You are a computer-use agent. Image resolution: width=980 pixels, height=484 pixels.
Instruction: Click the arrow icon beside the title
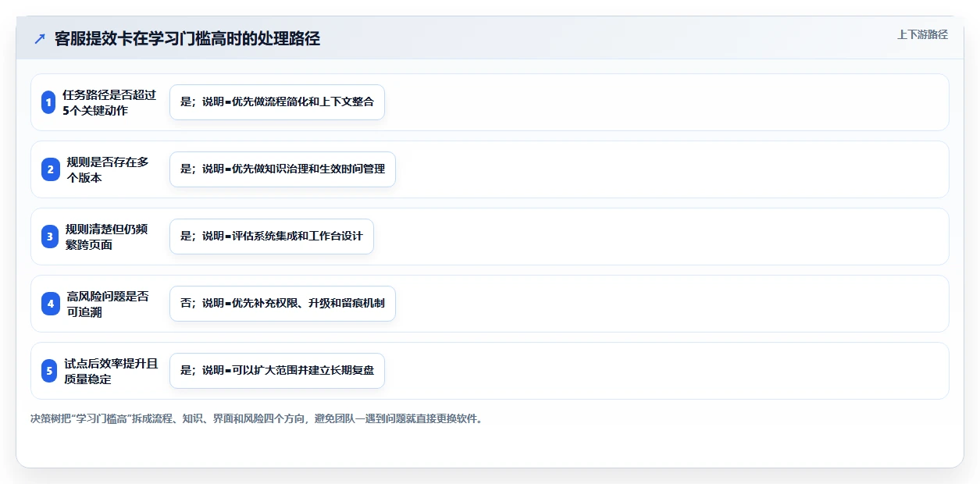(x=40, y=39)
